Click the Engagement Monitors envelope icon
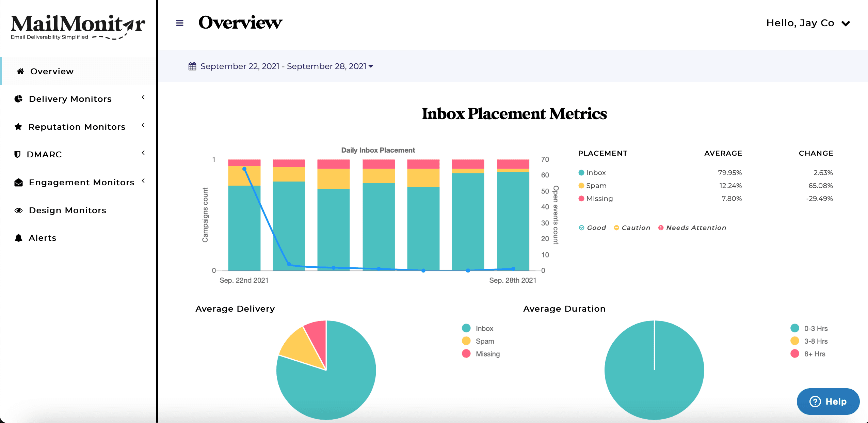Viewport: 868px width, 423px height. (x=18, y=182)
